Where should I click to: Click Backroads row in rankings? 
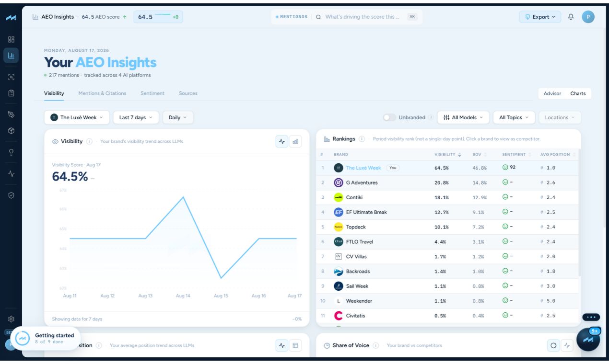pos(447,272)
